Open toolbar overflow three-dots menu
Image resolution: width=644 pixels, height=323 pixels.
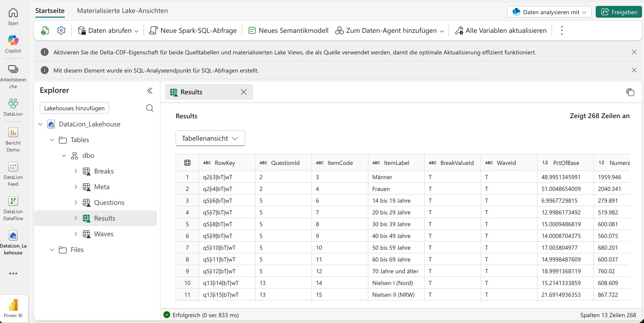tap(562, 30)
